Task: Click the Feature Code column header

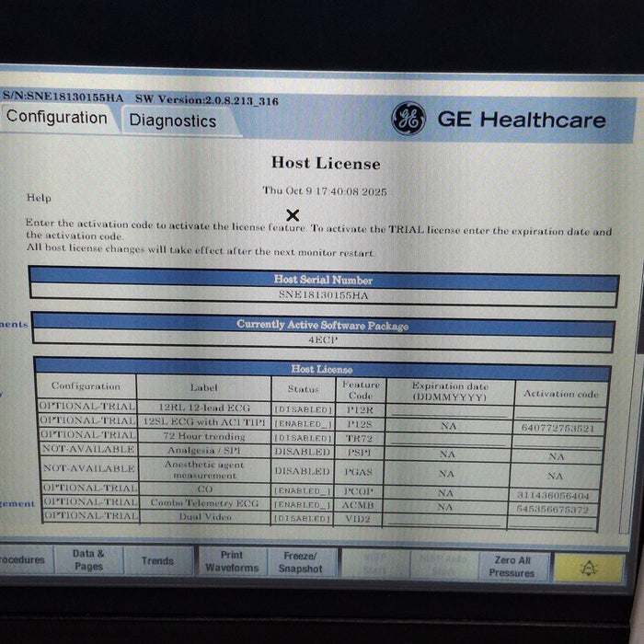Action: click(x=361, y=390)
